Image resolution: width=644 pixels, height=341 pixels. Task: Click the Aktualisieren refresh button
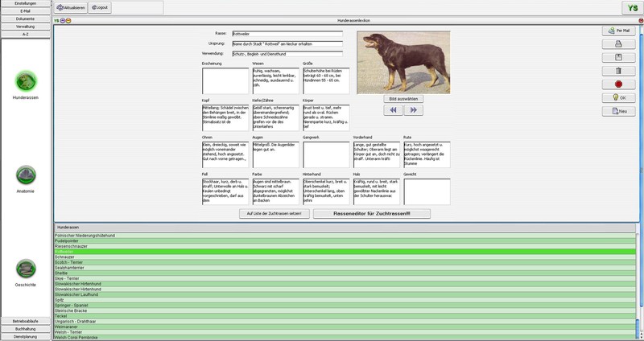tap(71, 7)
